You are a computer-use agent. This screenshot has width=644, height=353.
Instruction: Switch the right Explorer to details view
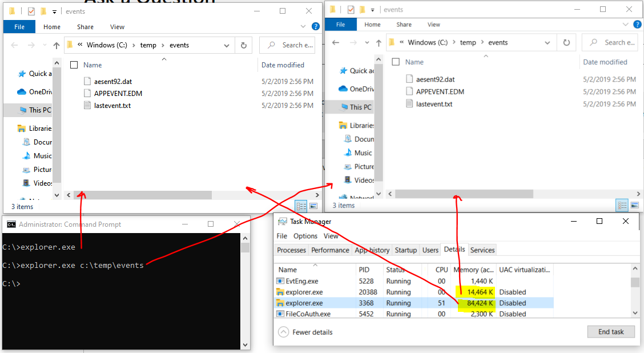(622, 205)
